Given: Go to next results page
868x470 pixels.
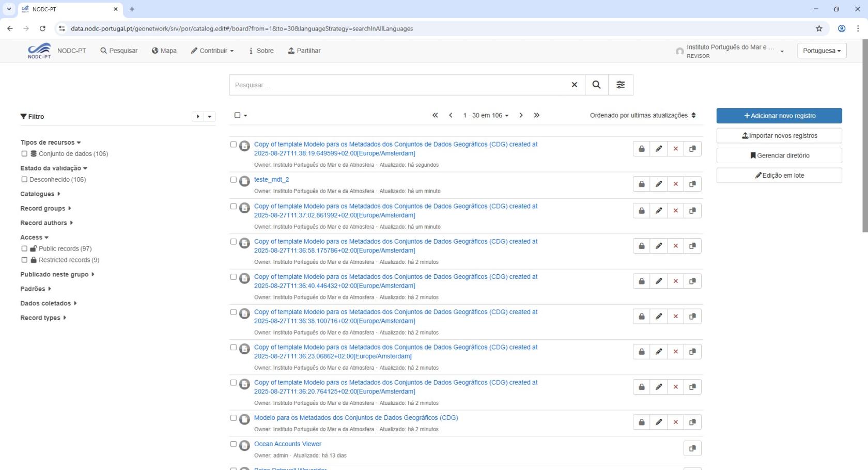Looking at the screenshot, I should [x=521, y=115].
